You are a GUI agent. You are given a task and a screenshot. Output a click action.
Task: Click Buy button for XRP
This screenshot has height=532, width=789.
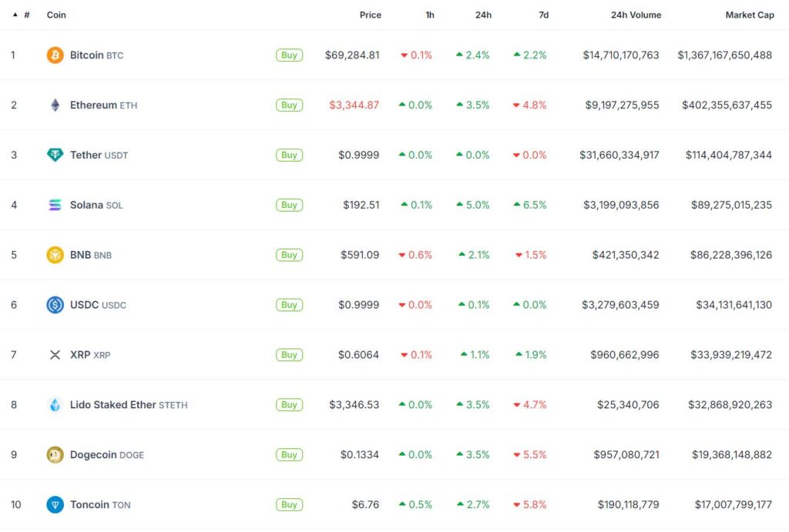[x=290, y=355]
